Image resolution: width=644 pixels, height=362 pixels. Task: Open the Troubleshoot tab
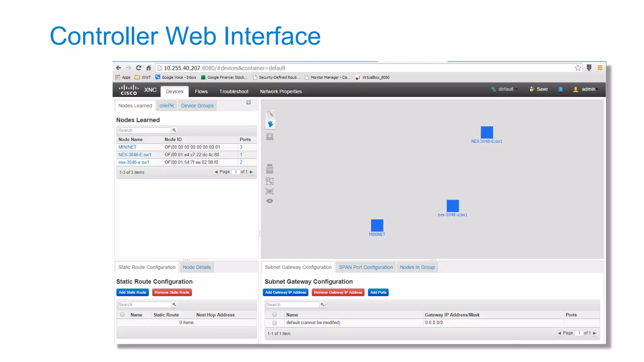point(234,91)
